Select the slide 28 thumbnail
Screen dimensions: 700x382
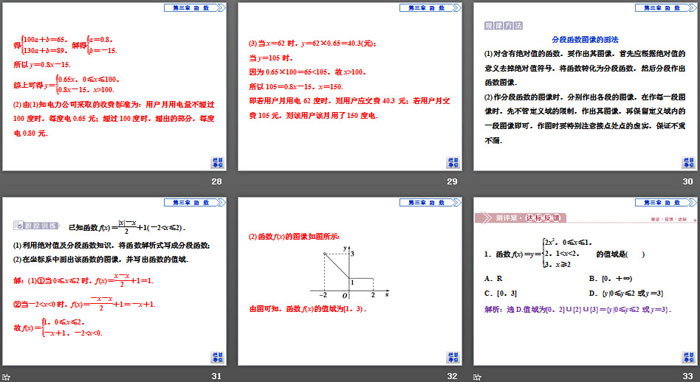[114, 87]
